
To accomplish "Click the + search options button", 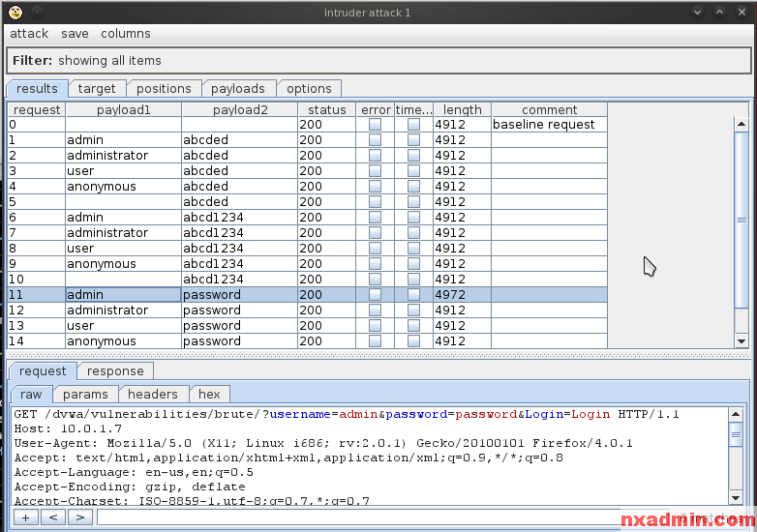I will pyautogui.click(x=25, y=517).
